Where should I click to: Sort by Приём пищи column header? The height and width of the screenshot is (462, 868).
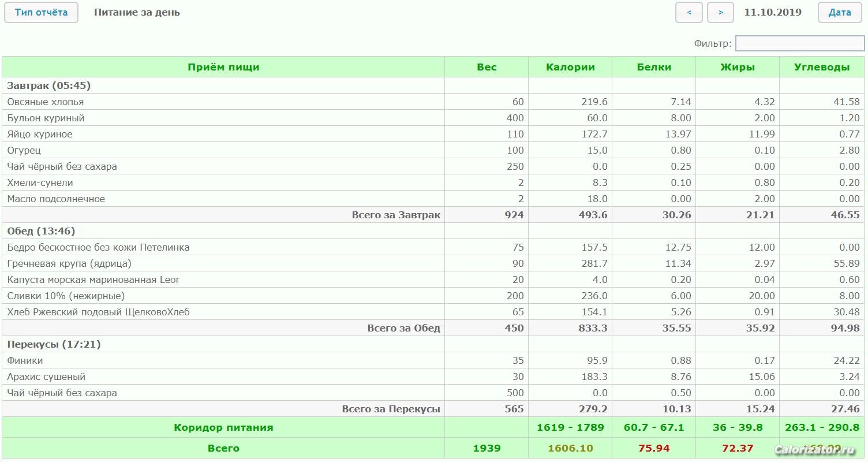click(x=223, y=67)
